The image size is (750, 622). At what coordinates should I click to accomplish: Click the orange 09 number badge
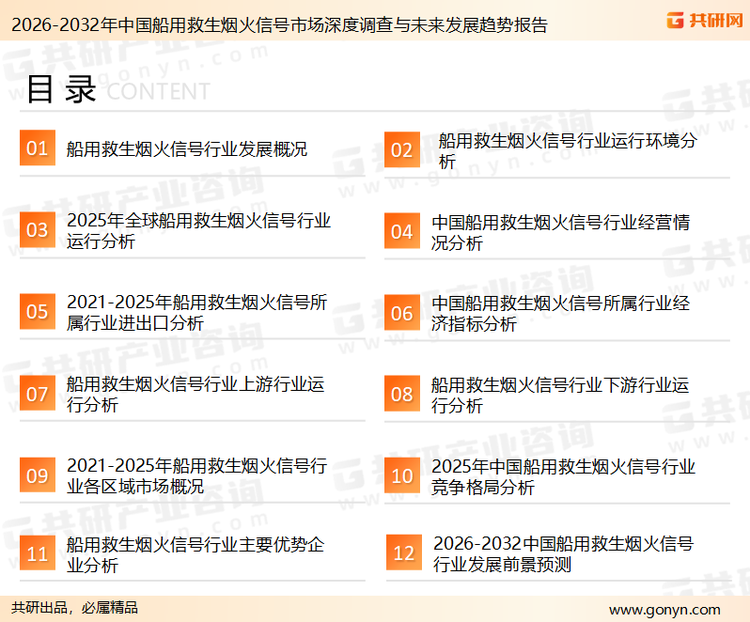[x=37, y=475]
